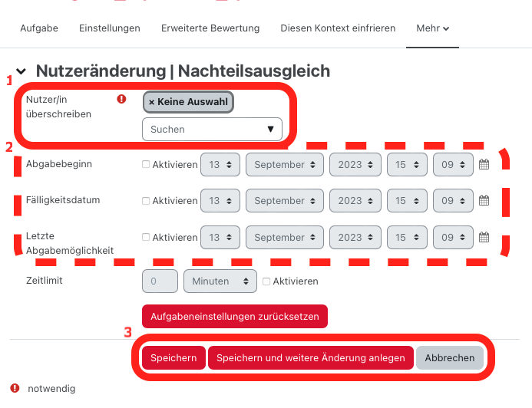Enable the Abgabebeginn Aktivieren checkbox
This screenshot has width=532, height=408.
point(146,164)
